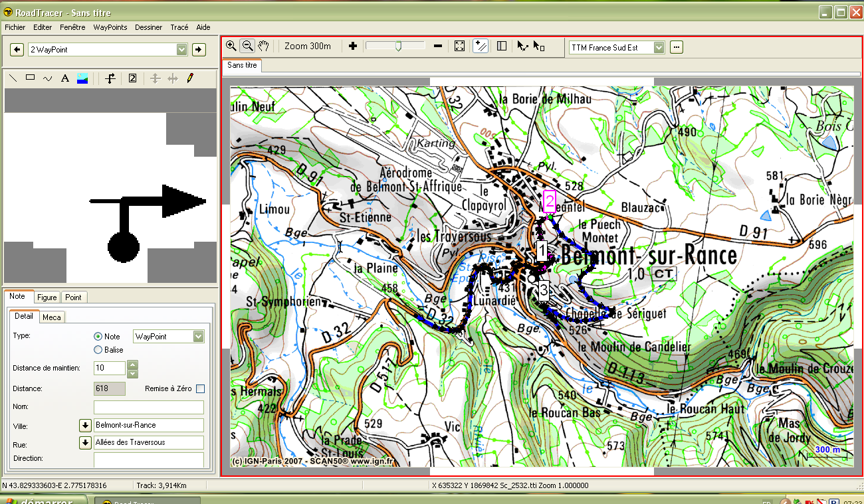Click the zoom in magnifier icon
The image size is (864, 504).
231,46
